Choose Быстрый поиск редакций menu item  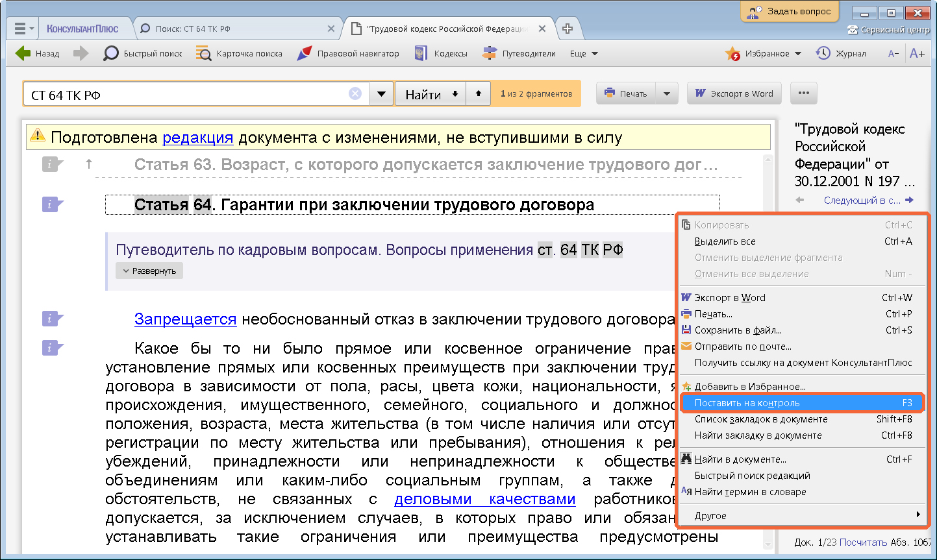(802, 476)
